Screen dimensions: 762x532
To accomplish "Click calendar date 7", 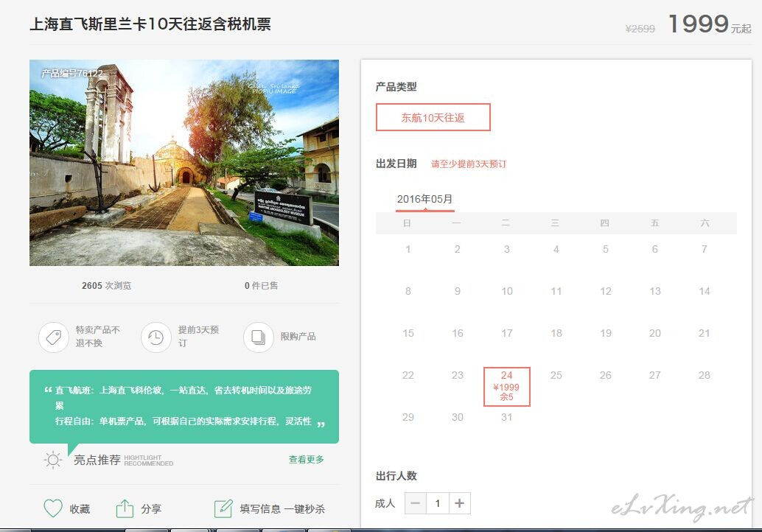I will pyautogui.click(x=705, y=249).
